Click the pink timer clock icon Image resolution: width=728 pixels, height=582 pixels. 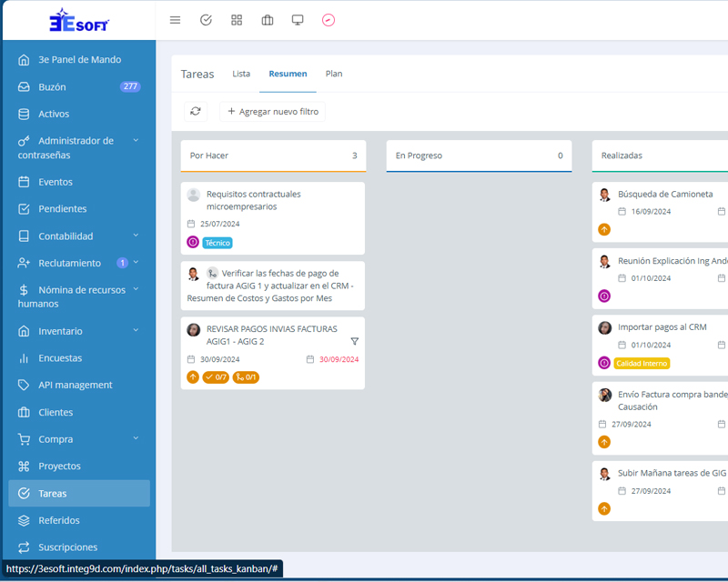[x=329, y=20]
